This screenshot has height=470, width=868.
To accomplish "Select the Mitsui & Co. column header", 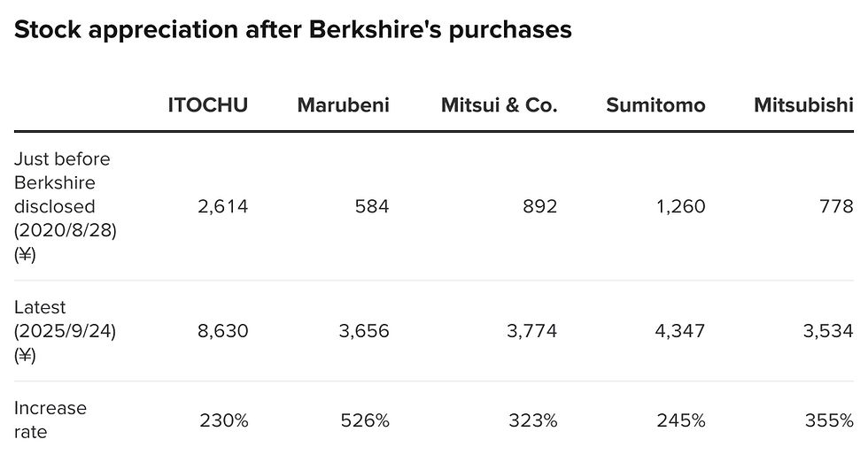I will (499, 105).
